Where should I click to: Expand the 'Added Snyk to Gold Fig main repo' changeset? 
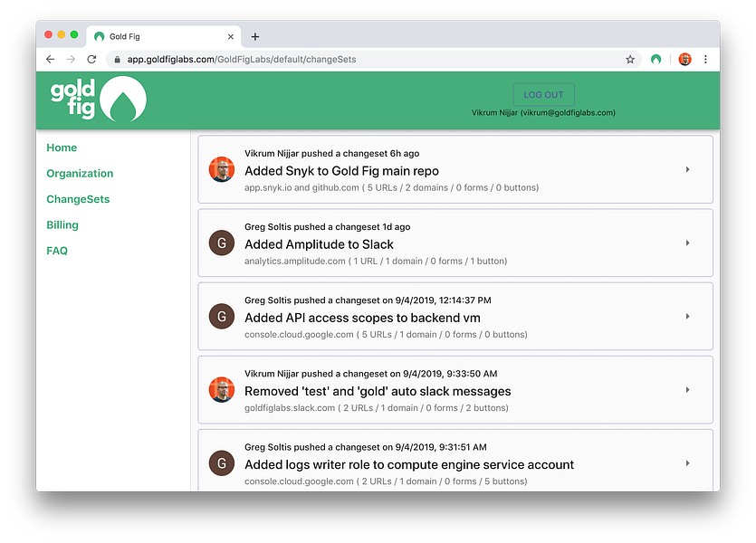pos(687,169)
